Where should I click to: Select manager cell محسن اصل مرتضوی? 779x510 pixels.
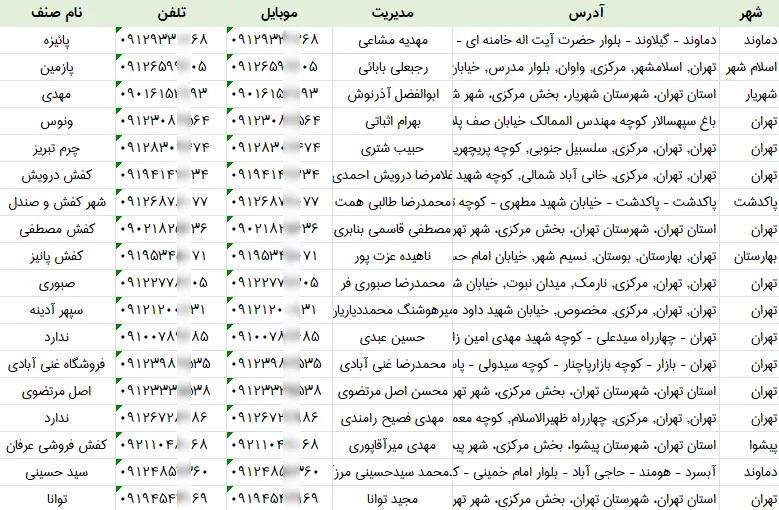392,391
